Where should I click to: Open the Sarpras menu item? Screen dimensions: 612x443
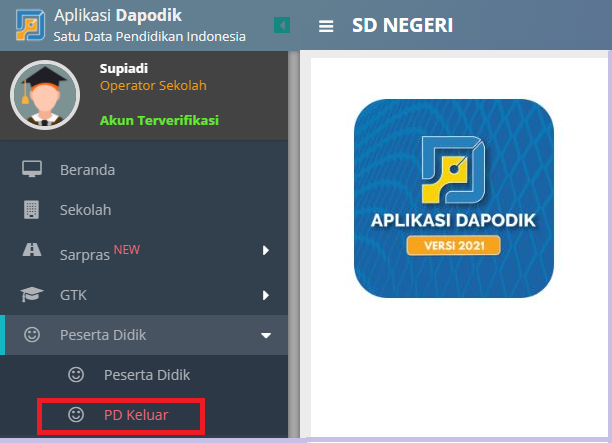point(144,251)
